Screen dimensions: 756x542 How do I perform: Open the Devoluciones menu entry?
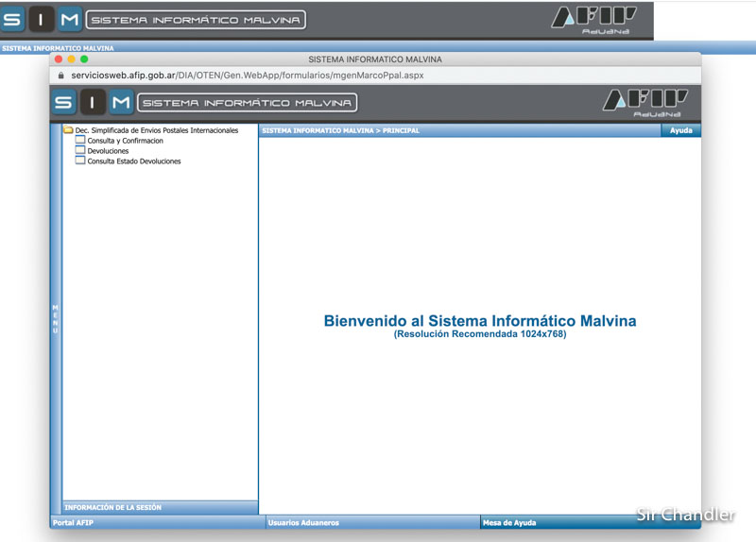pos(108,151)
